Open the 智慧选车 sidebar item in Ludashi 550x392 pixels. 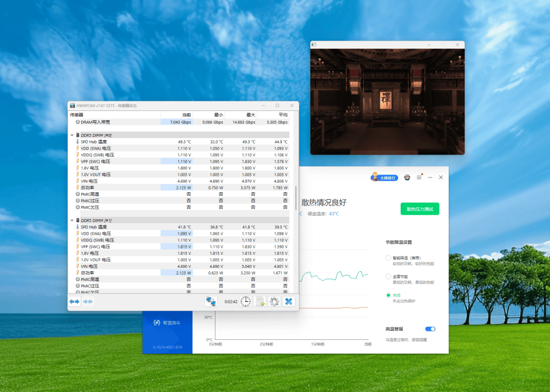pyautogui.click(x=167, y=323)
